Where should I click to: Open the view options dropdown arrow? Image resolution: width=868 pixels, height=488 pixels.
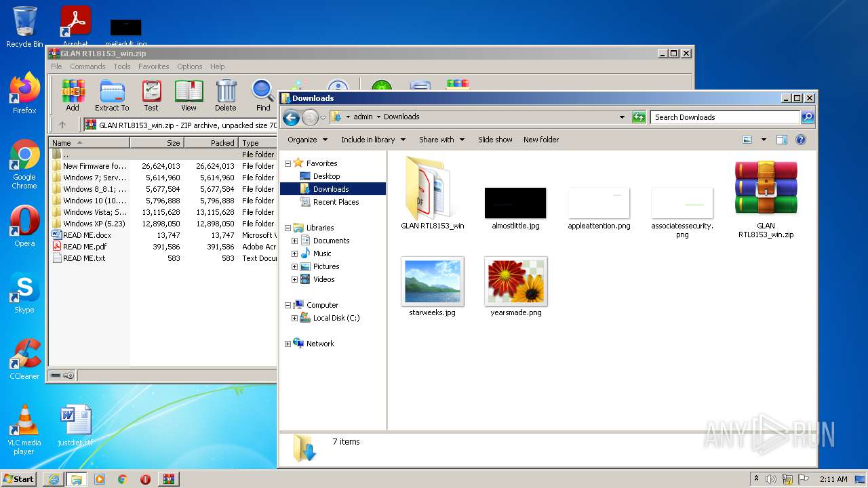(x=764, y=140)
